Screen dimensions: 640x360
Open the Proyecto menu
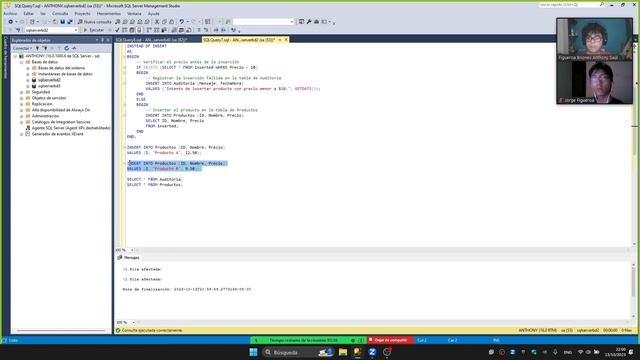[82, 13]
